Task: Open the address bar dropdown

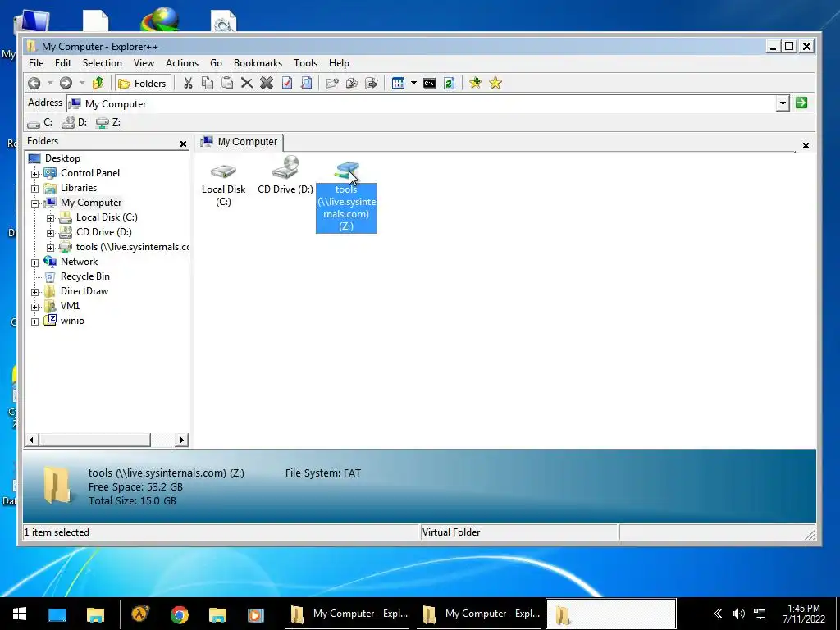Action: pos(783,103)
